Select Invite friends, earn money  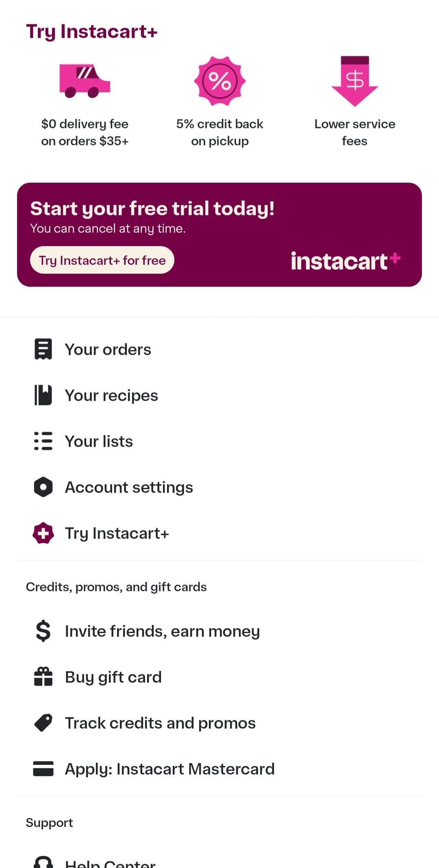coord(162,631)
